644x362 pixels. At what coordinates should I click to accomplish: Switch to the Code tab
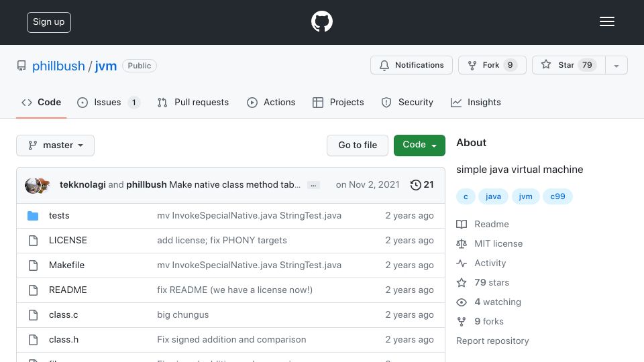click(x=41, y=102)
